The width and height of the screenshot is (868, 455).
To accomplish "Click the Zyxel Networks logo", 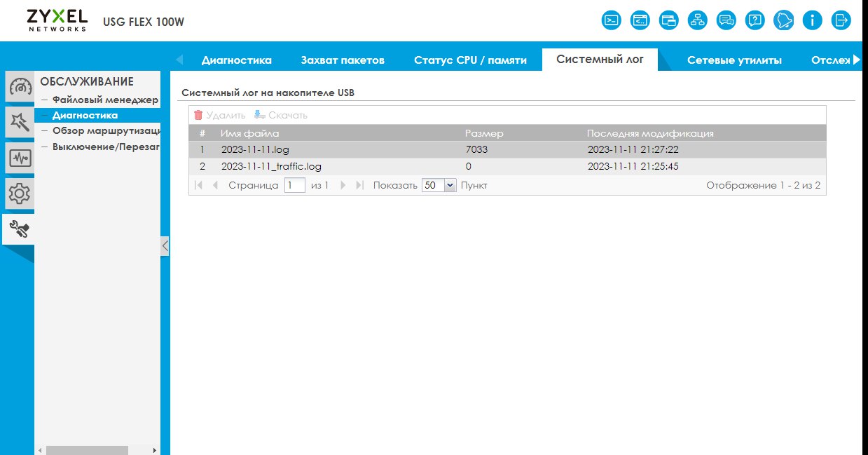I will [57, 20].
